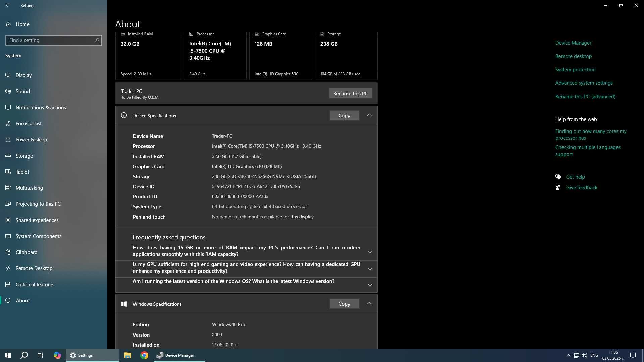This screenshot has height=362, width=644.
Task: Open Google Chrome from the taskbar
Action: click(x=144, y=355)
